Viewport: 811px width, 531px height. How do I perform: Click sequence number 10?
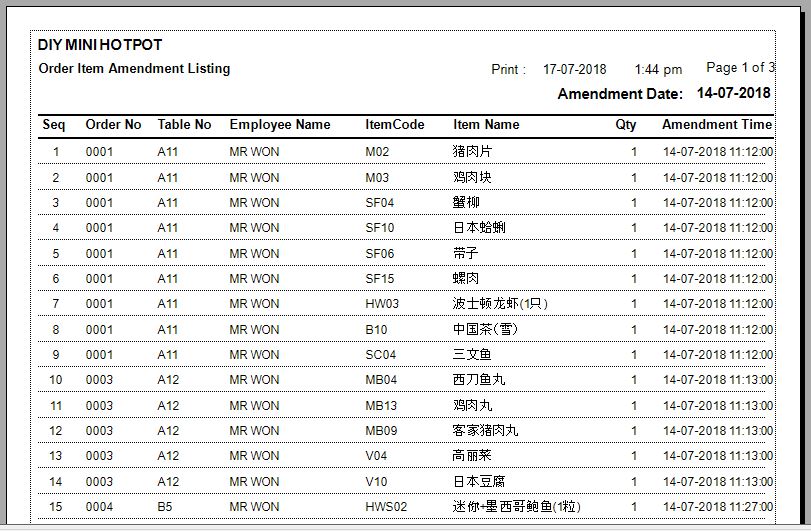[x=56, y=380]
